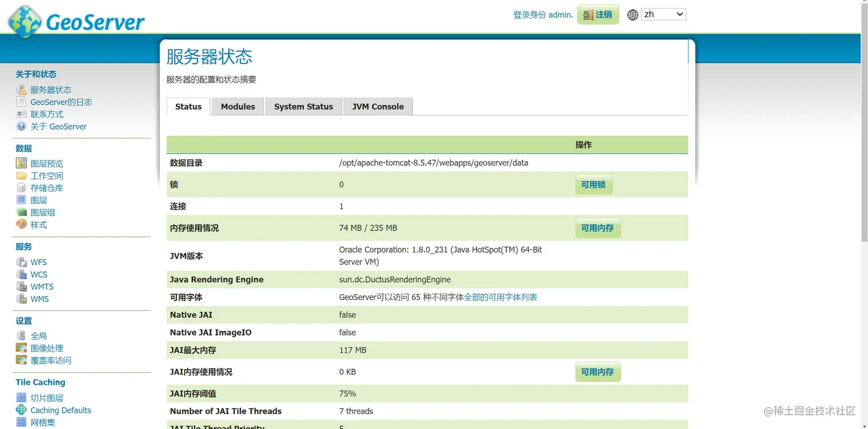The image size is (868, 429).
Task: Open the WMS service link
Action: (40, 299)
